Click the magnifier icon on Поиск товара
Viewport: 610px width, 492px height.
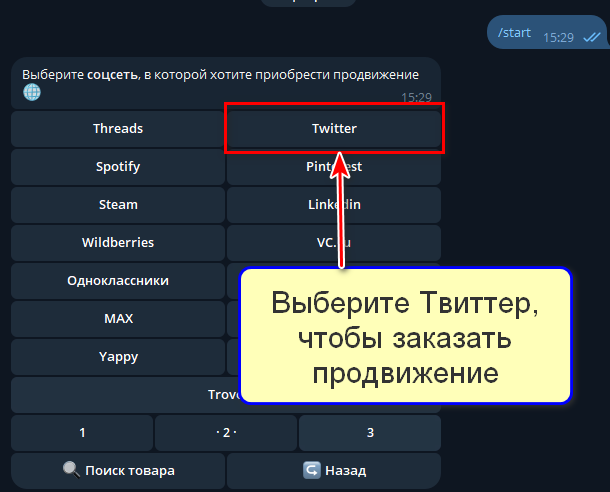tap(71, 470)
